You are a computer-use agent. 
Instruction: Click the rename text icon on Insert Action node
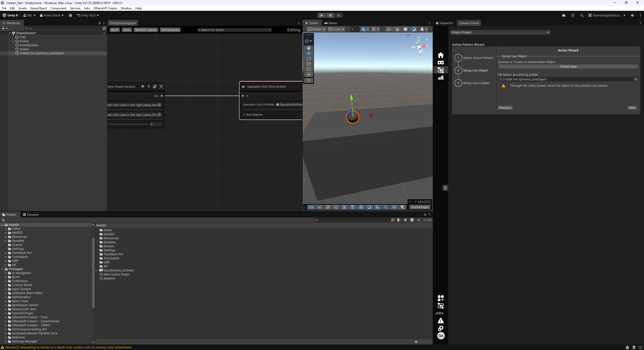(161, 86)
